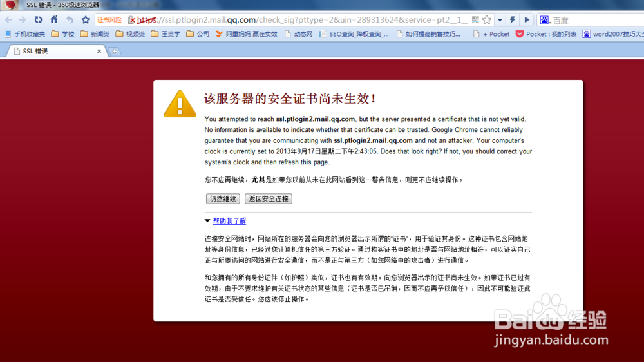
Task: Click the heading 该服务器的安全证书尚未生效！
Action: pos(290,99)
